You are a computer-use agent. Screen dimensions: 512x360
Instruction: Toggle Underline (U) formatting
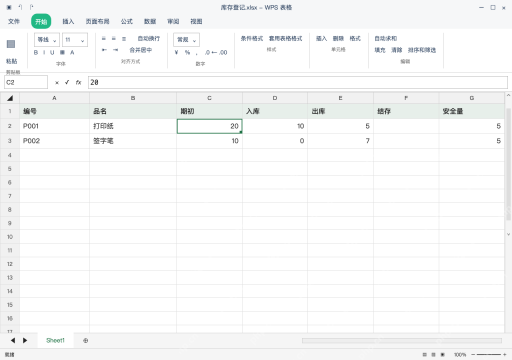(52, 52)
